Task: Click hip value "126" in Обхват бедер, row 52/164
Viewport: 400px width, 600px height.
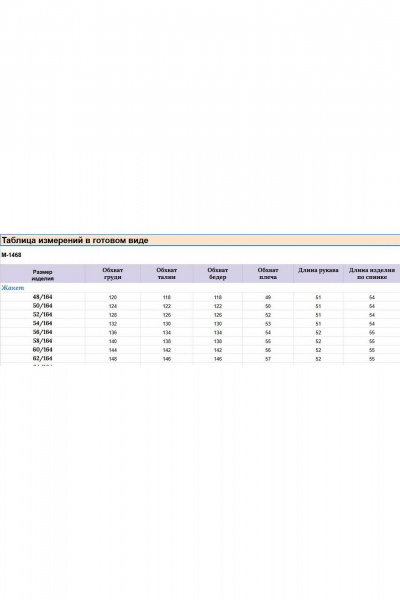Action: tap(218, 315)
